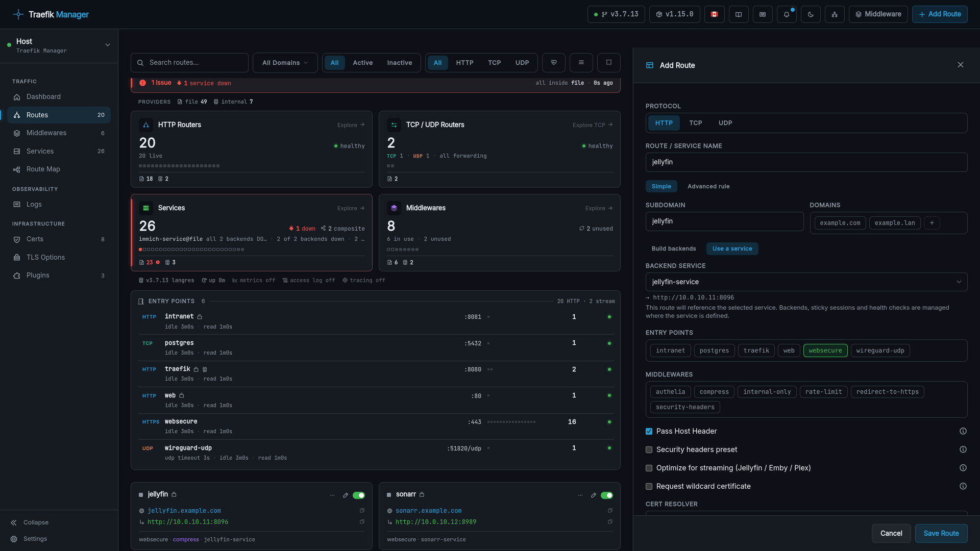Switch theme with the moon icon
The width and height of the screenshot is (980, 551).
811,14
